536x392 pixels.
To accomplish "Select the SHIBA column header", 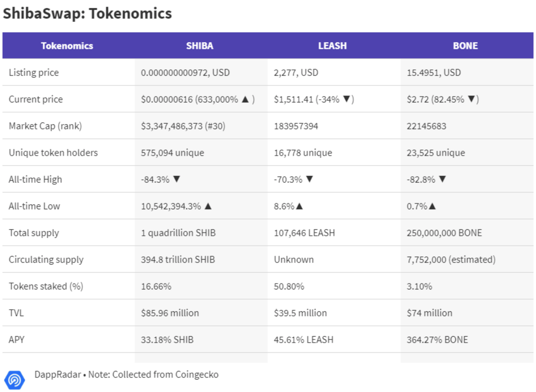I will coord(200,46).
